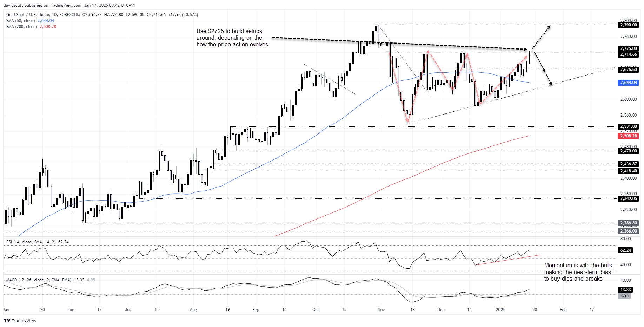
Task: Click the 'Dec' date label on time axis
Action: [x=441, y=310]
